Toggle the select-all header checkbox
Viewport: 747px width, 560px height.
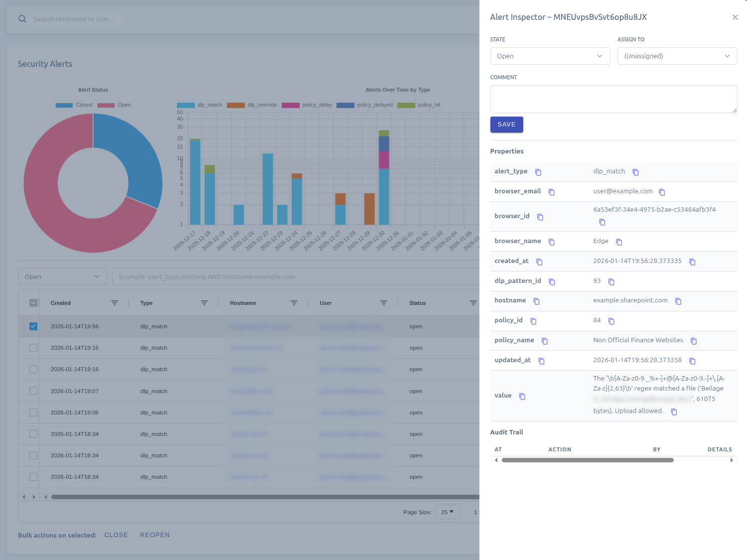tap(33, 303)
